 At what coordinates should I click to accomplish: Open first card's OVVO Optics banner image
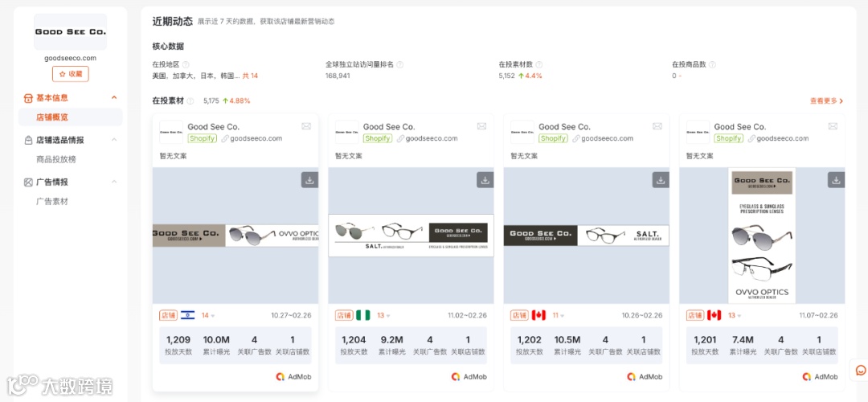(235, 236)
